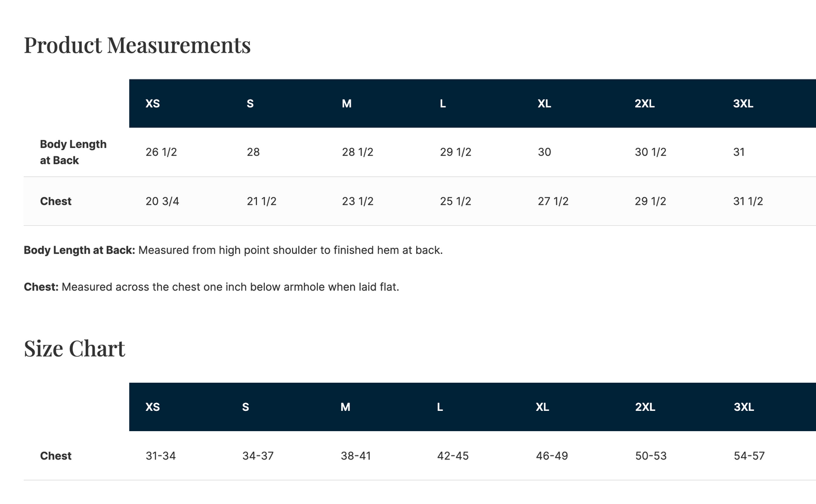Click the XL header in Product Measurements table
This screenshot has height=504, width=816.
click(x=544, y=103)
